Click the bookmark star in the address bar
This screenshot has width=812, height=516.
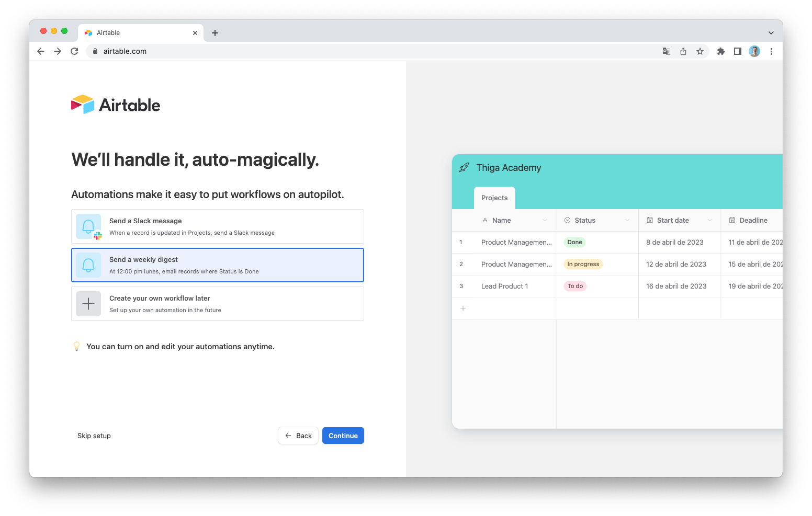click(x=700, y=51)
